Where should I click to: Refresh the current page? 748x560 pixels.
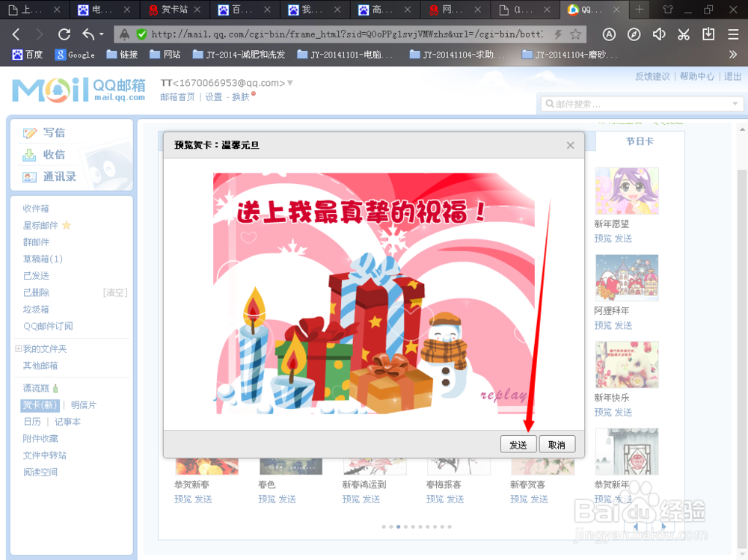(x=64, y=34)
